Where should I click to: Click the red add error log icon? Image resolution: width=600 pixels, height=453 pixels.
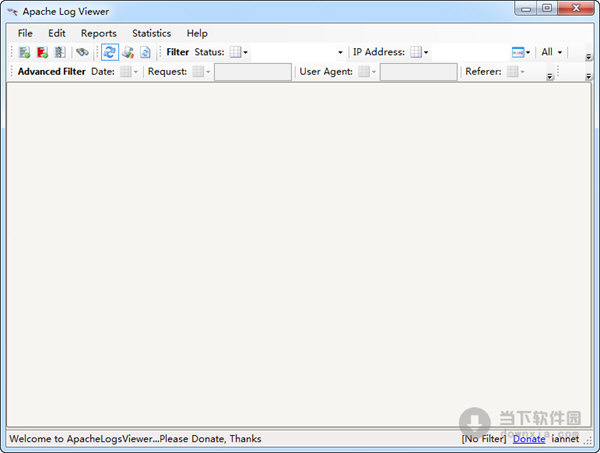pyautogui.click(x=42, y=52)
